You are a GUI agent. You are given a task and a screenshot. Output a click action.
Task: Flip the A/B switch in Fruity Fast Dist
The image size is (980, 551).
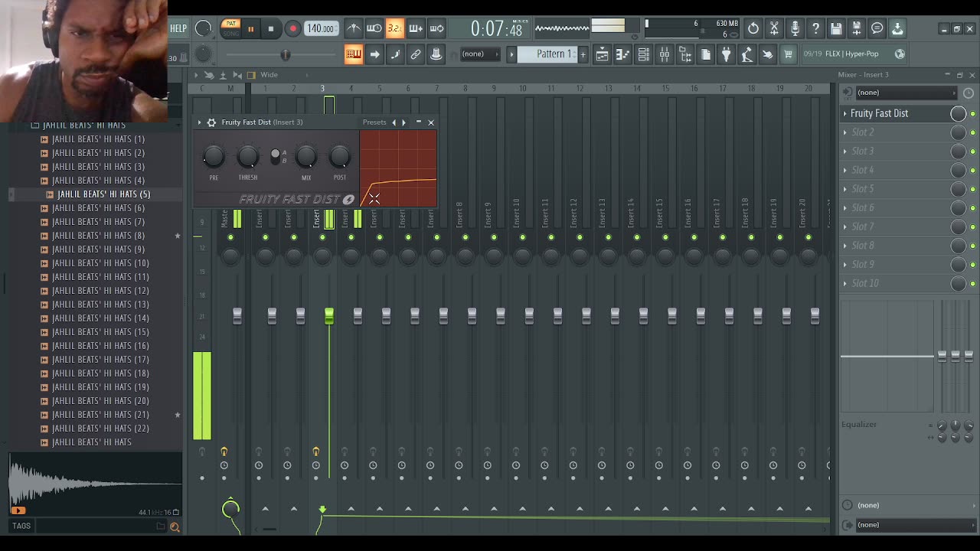click(x=276, y=156)
